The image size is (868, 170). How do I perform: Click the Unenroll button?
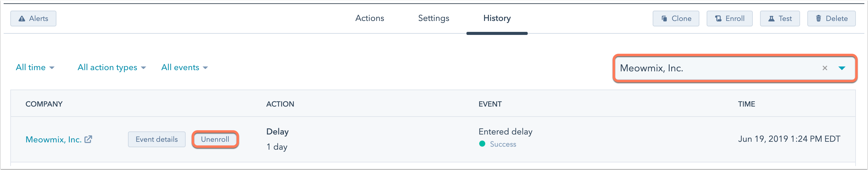[x=215, y=139]
